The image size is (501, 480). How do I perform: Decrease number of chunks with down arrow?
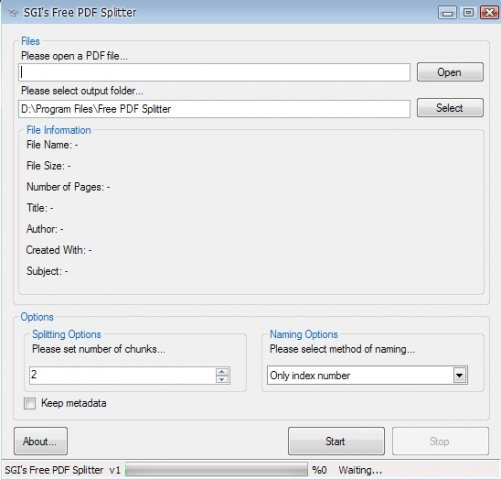tap(222, 379)
